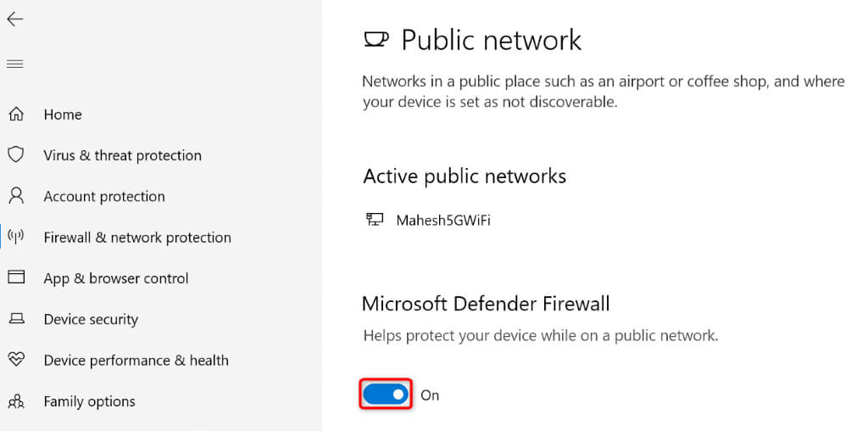Click the Home house icon
The height and width of the screenshot is (431, 868).
(16, 114)
